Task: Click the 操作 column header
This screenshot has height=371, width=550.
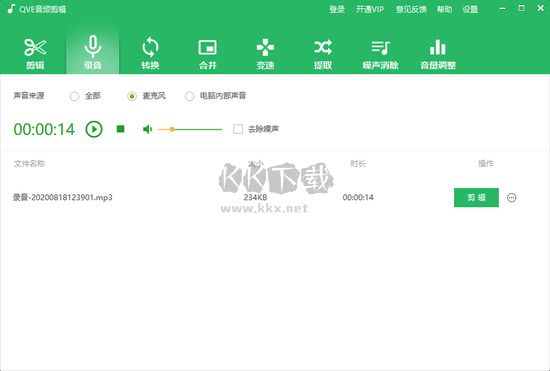Action: 486,163
